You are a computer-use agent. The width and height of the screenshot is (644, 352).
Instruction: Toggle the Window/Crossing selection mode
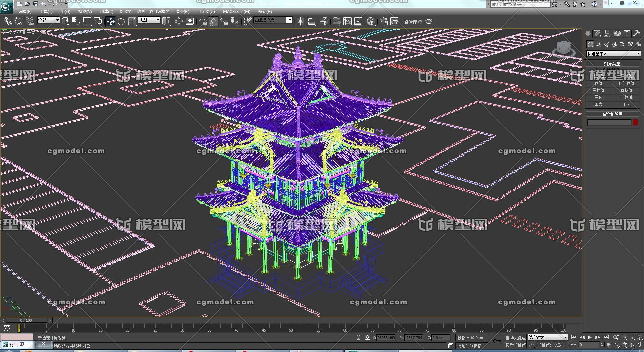pyautogui.click(x=98, y=22)
